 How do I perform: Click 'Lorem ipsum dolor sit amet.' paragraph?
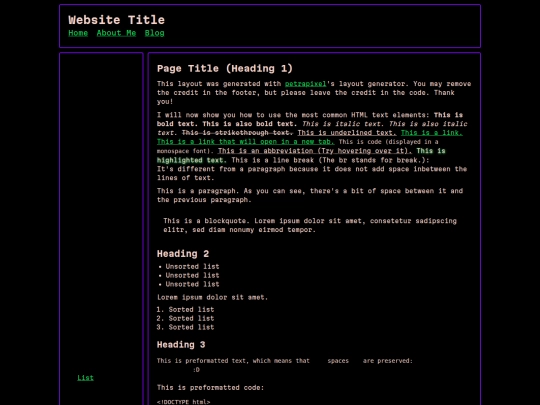[x=212, y=297]
